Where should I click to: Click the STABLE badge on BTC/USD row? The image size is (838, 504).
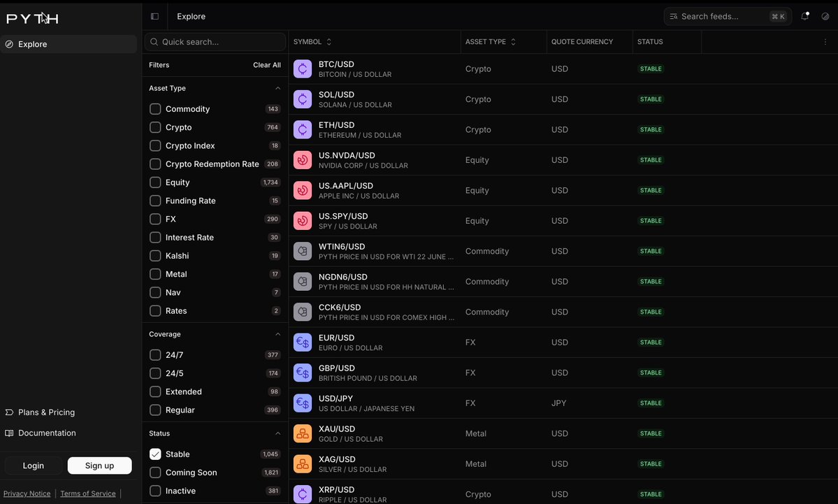click(x=651, y=69)
